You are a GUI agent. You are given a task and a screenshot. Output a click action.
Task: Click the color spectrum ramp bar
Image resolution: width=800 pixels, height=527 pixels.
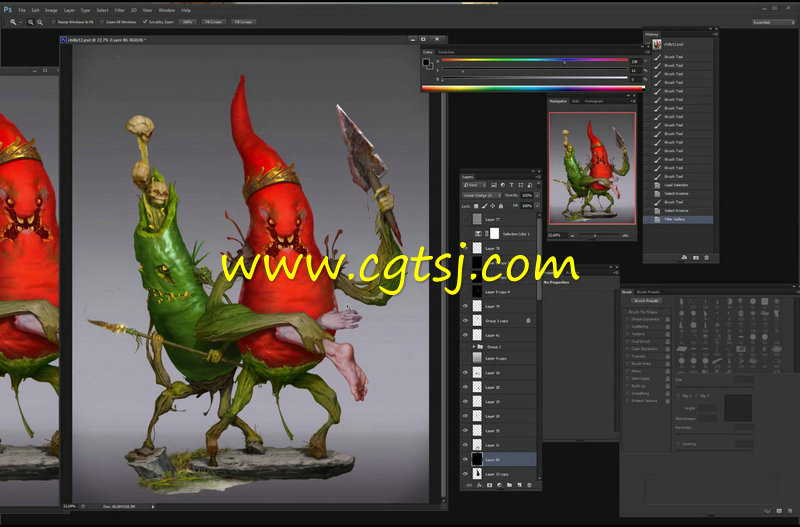pyautogui.click(x=533, y=88)
